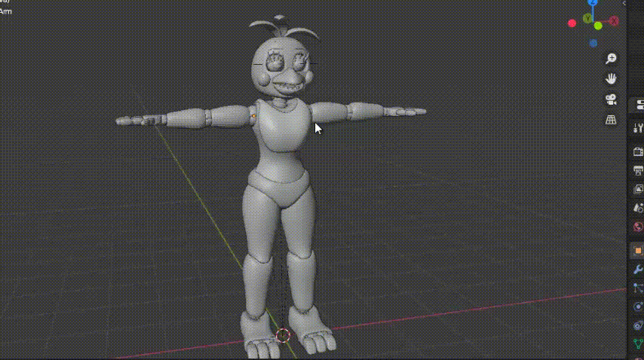Viewport: 644px width, 360px height.
Task: Click the orange origin dot on the shoulder
Action: [254, 117]
